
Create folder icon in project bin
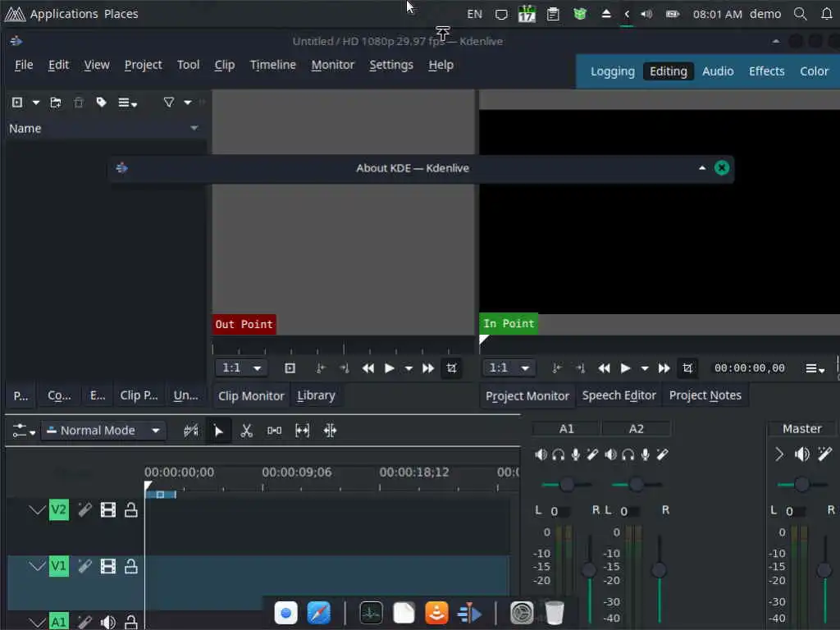(x=56, y=103)
